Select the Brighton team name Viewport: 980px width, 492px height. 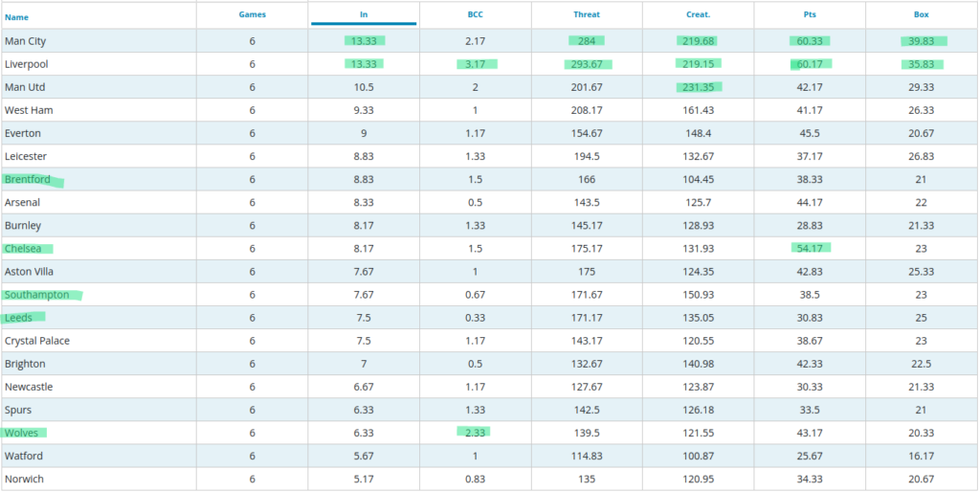point(25,364)
